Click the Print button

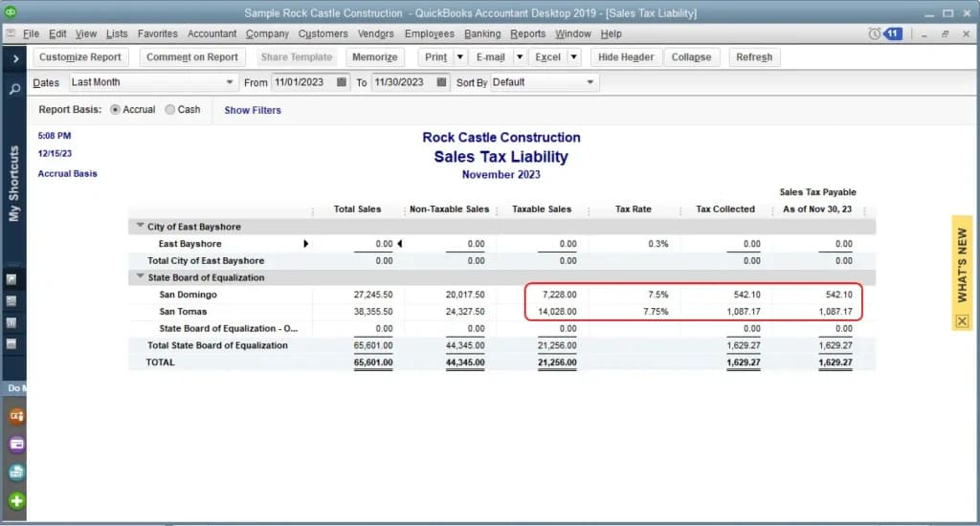(435, 56)
